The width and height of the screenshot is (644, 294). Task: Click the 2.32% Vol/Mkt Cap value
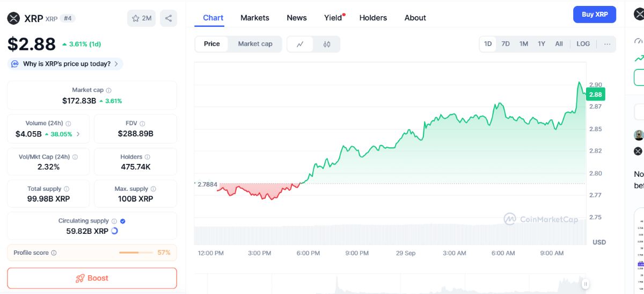[x=49, y=167]
